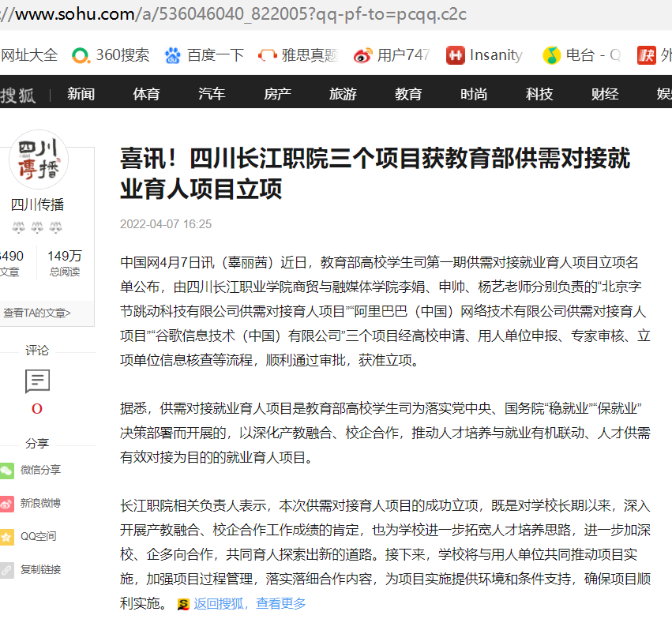This screenshot has height=619, width=672.
Task: Open the 时尚 navigation item
Action: (x=474, y=94)
